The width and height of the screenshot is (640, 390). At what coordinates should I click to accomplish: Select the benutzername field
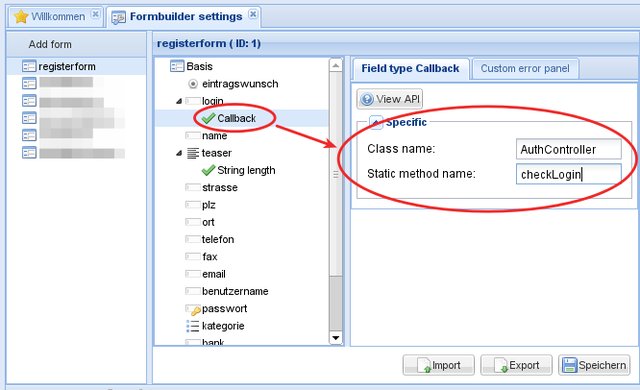tap(235, 291)
